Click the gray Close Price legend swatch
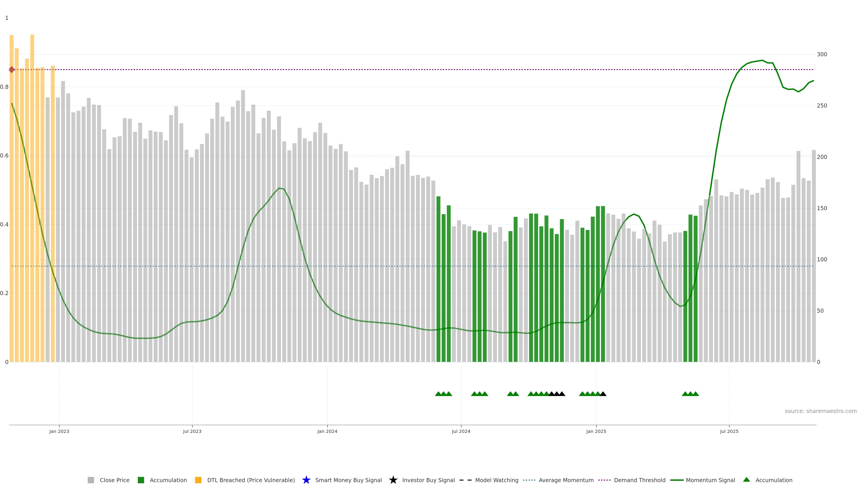 click(91, 480)
